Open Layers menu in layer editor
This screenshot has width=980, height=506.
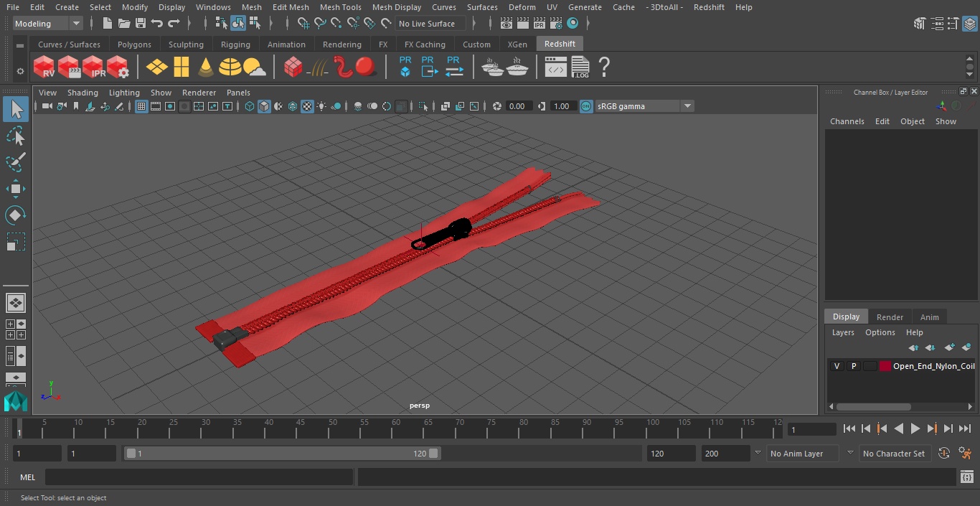[x=843, y=332]
